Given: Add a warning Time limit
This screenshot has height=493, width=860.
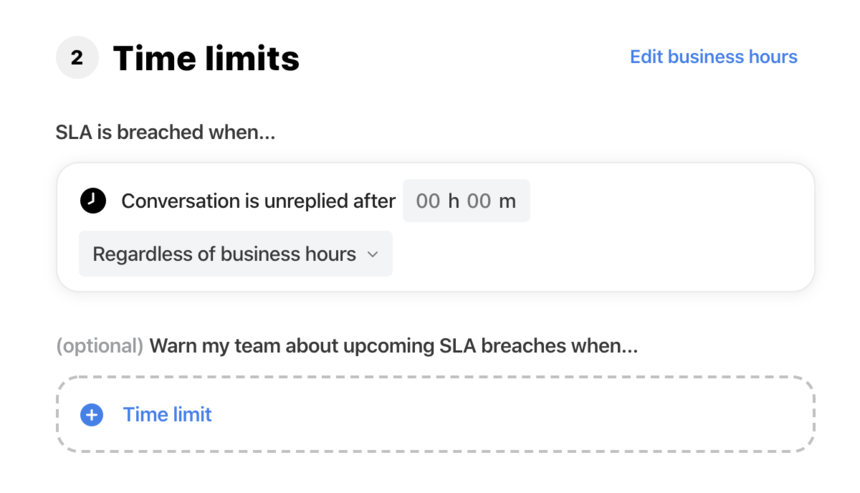Looking at the screenshot, I should (167, 415).
